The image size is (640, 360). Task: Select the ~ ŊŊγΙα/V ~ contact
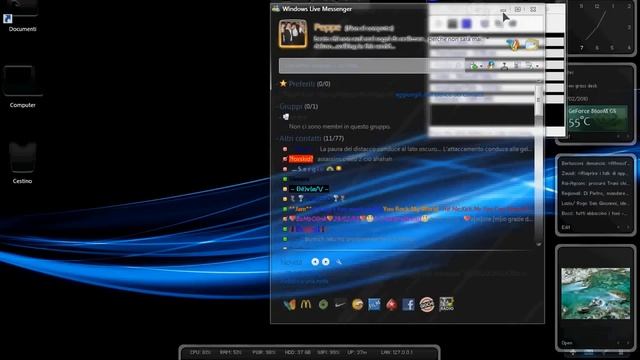pos(309,189)
